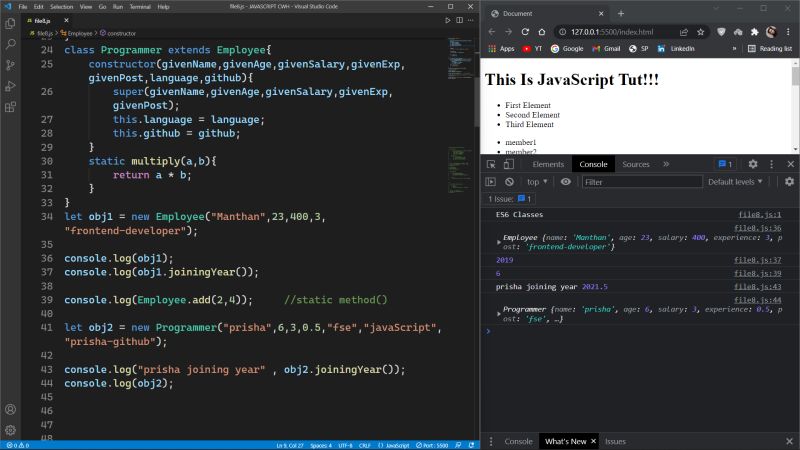Open DevTools settings gear
This screenshot has width=800, height=450.
tap(753, 164)
